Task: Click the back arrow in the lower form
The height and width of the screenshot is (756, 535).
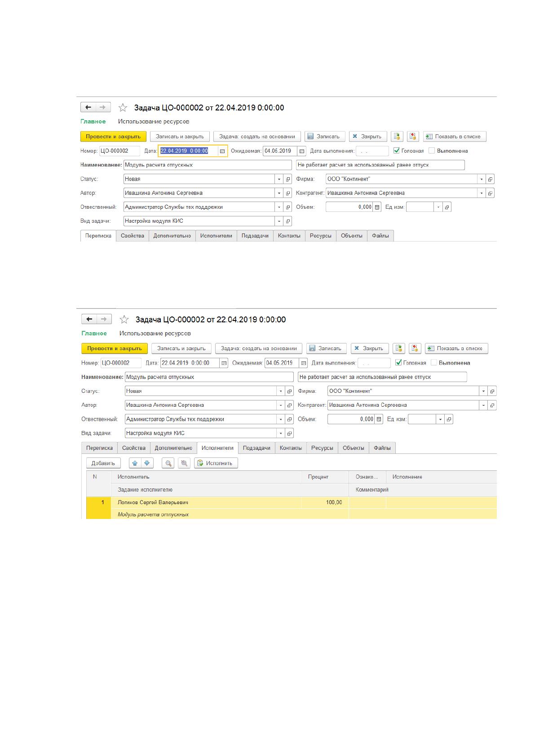Action: click(89, 319)
